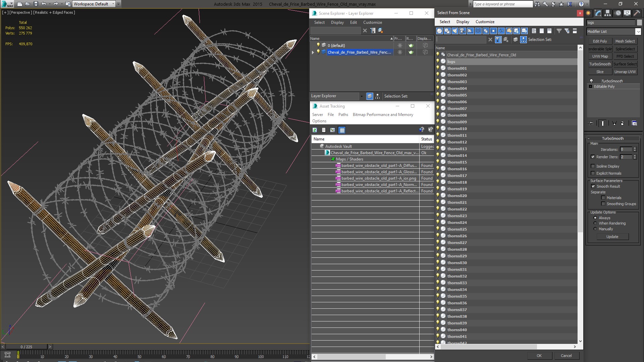Open Customize menu in Scene Explorer
Screen dimensions: 644x362
pyautogui.click(x=372, y=22)
